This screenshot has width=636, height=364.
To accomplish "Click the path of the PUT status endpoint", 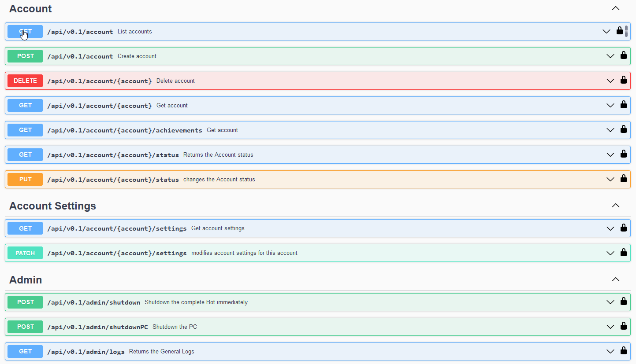I will 113,180.
